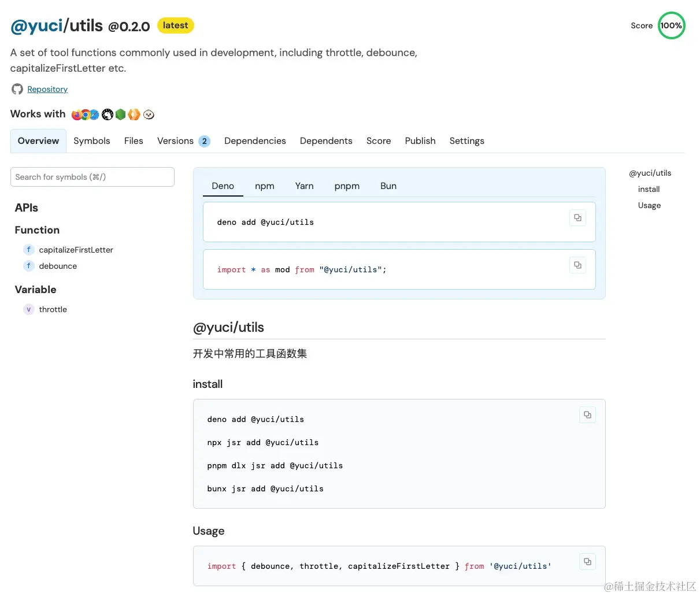
Task: Open the Overview tab
Action: click(38, 141)
